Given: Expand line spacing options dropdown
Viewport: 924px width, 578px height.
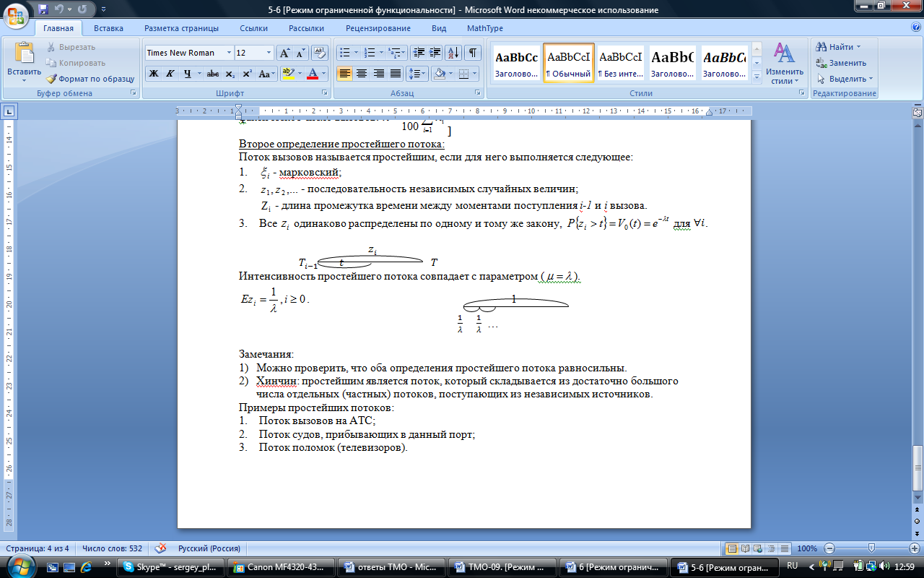Looking at the screenshot, I should (x=425, y=74).
